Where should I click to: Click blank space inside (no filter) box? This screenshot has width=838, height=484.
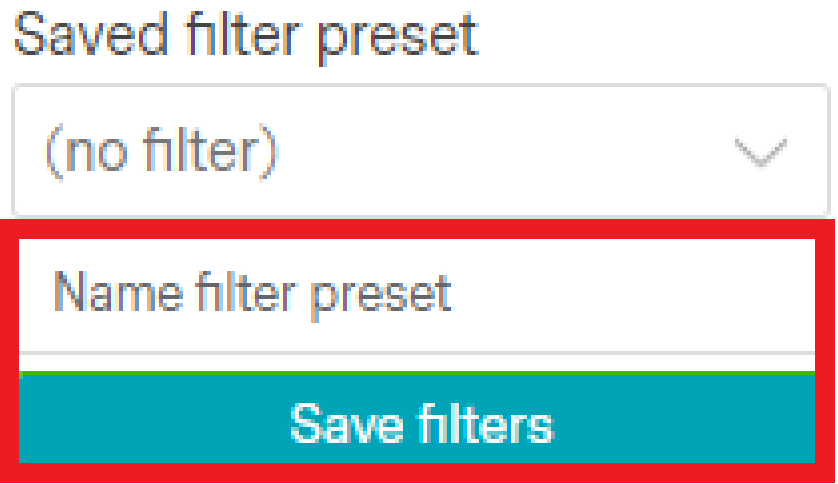(x=500, y=152)
